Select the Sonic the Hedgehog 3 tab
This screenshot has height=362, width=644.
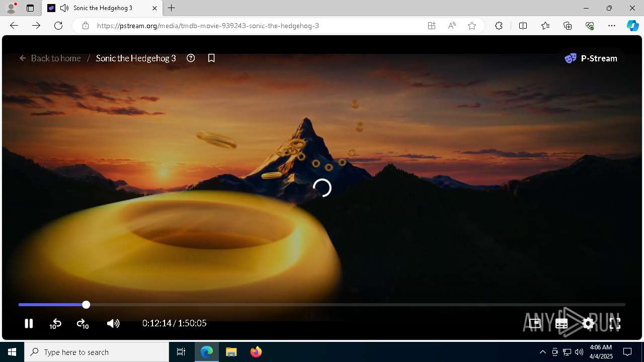103,8
